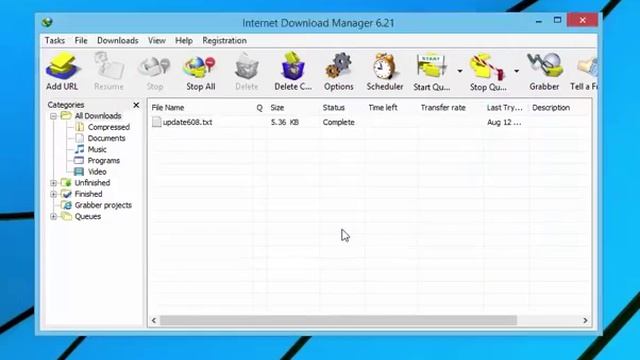Select the Unfinished folder icon
The width and height of the screenshot is (640, 360).
[66, 182]
